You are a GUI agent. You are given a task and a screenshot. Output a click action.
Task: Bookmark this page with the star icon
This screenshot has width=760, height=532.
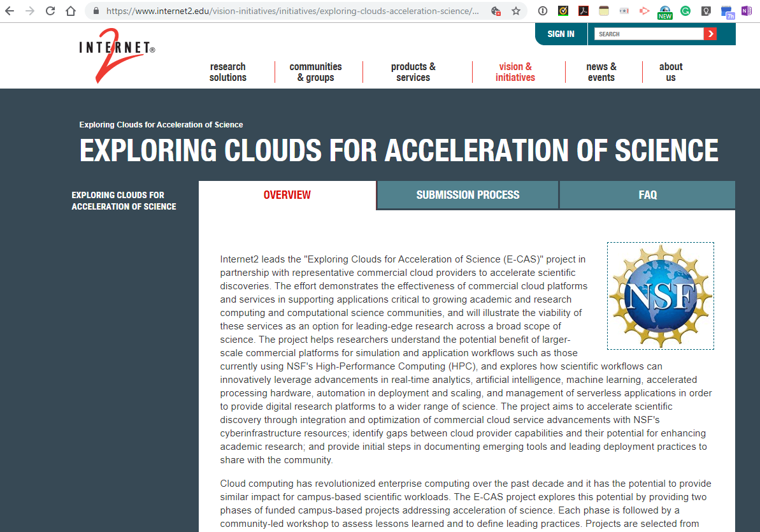pos(517,11)
